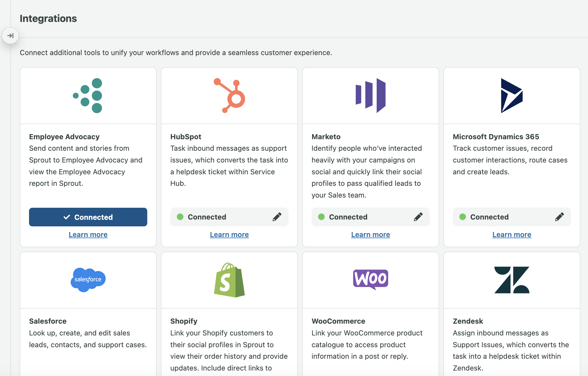
Task: Select the WooCommerce card title
Action: 338,321
